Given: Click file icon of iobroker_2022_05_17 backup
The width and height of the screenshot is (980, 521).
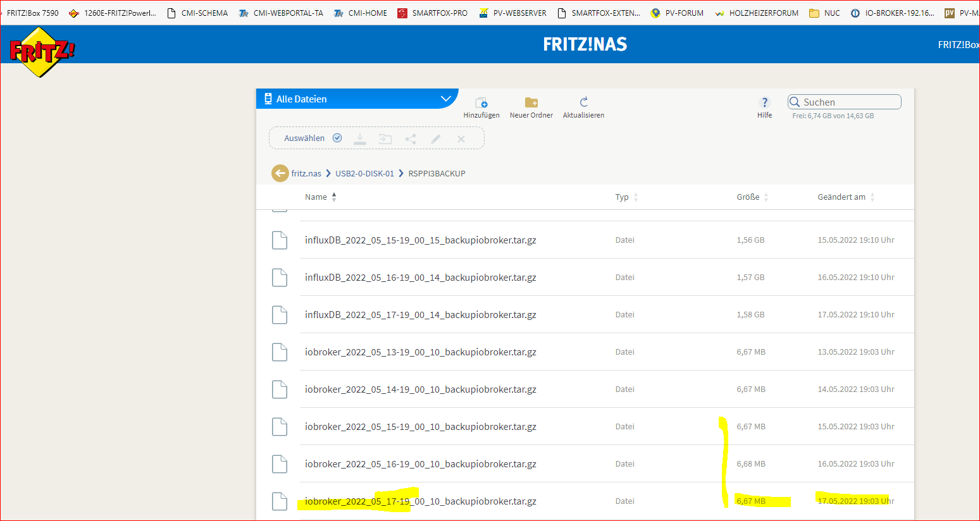Looking at the screenshot, I should 280,501.
